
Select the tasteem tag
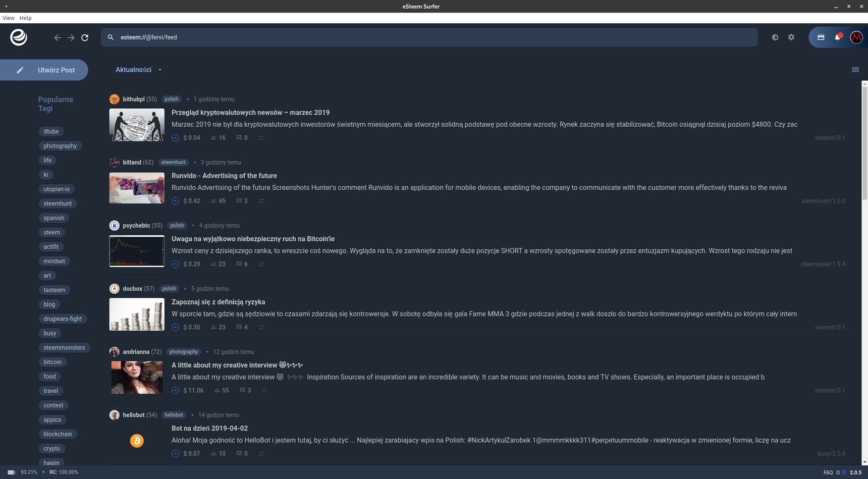click(x=54, y=290)
